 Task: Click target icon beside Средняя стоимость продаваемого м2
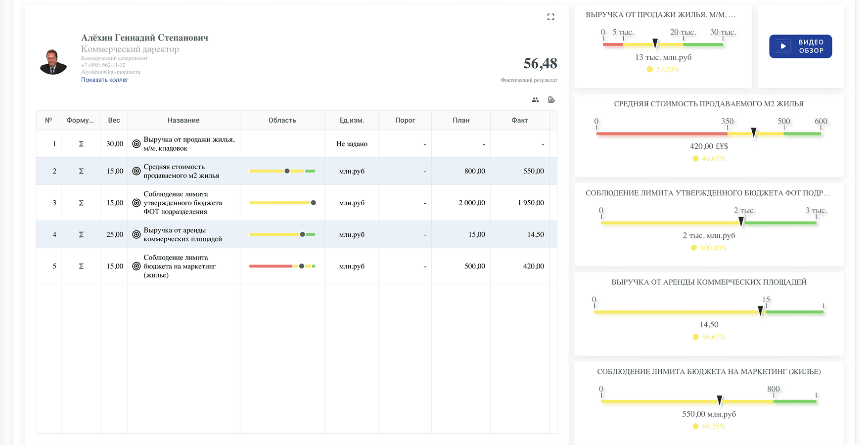tap(137, 171)
